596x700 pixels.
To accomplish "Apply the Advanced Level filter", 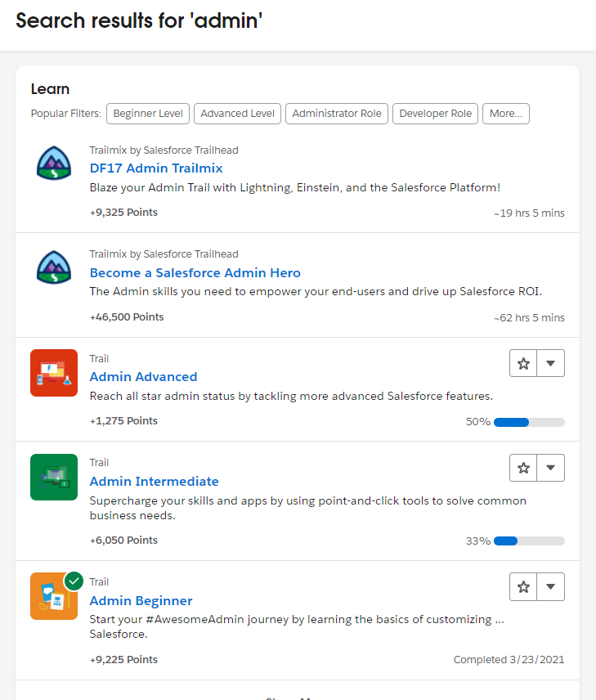I will coord(238,114).
